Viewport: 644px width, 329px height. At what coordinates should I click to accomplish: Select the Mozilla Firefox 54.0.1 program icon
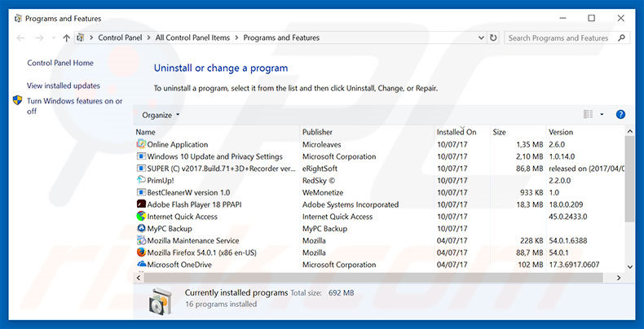point(141,252)
